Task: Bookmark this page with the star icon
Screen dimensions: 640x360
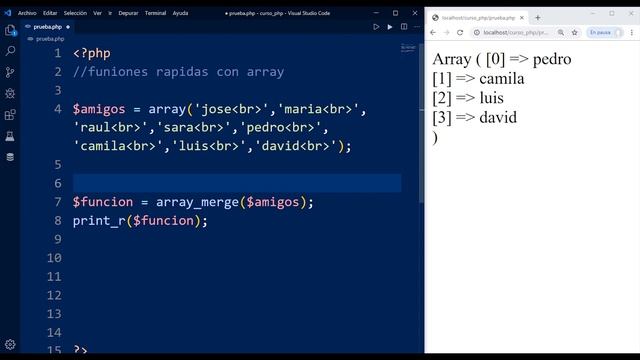Action: tap(574, 32)
